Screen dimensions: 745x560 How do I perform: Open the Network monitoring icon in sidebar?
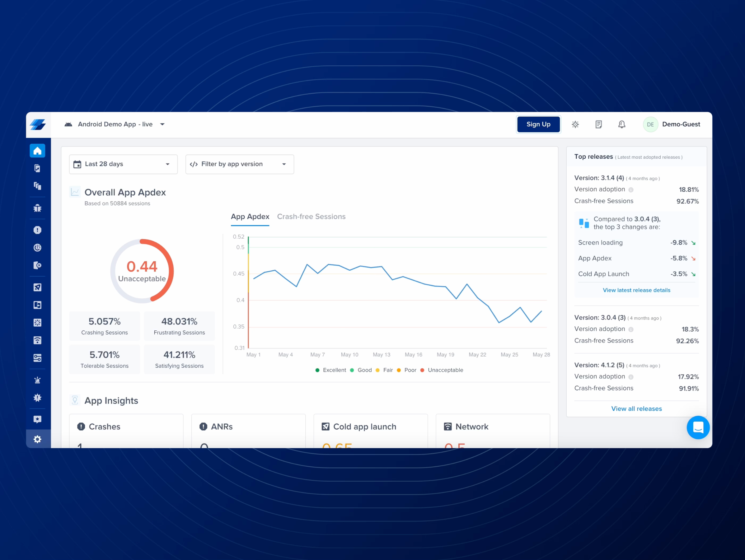[x=37, y=340]
